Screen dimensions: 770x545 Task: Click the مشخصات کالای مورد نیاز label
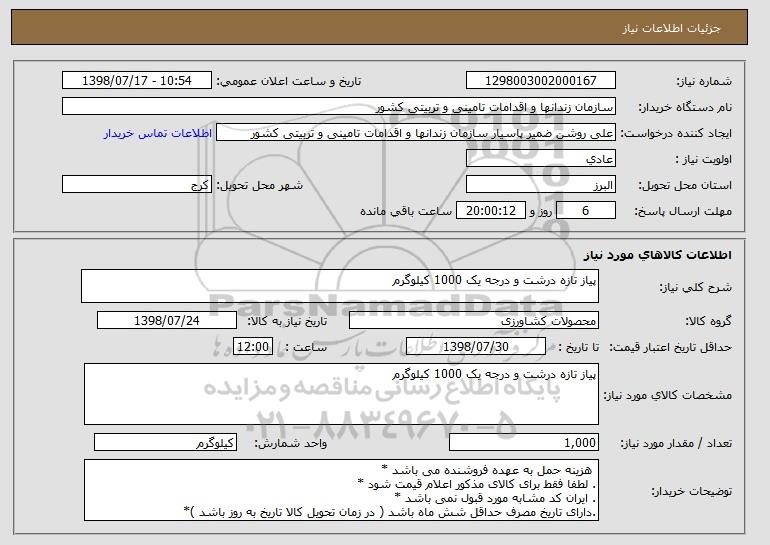[x=668, y=395]
